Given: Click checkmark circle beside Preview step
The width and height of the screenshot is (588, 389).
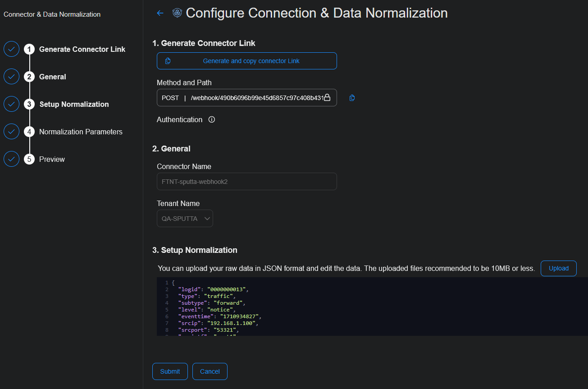Looking at the screenshot, I should tap(11, 159).
